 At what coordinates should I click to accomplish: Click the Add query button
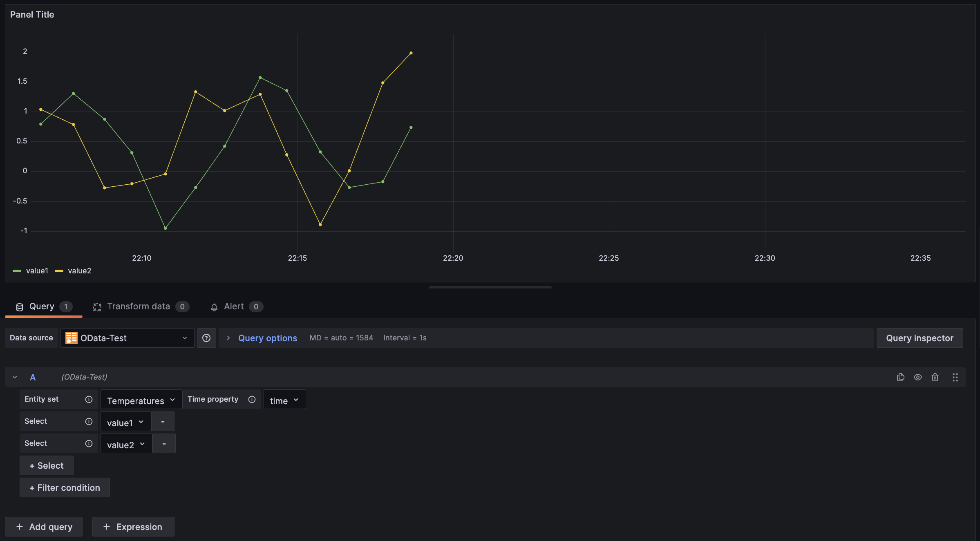(x=43, y=526)
